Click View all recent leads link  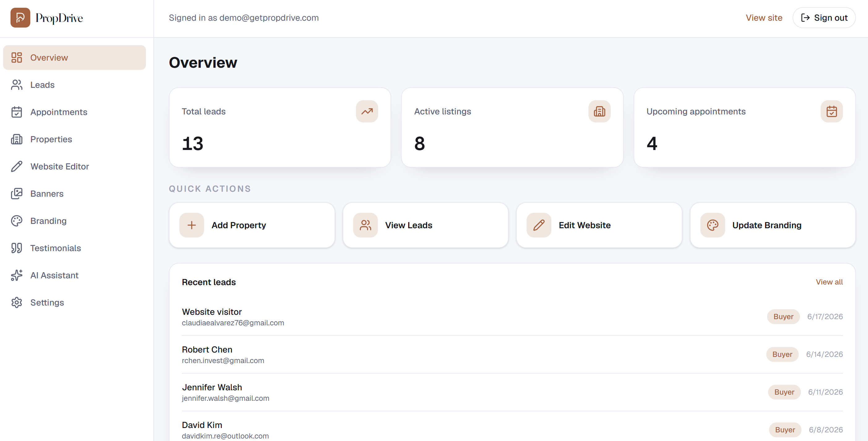829,282
